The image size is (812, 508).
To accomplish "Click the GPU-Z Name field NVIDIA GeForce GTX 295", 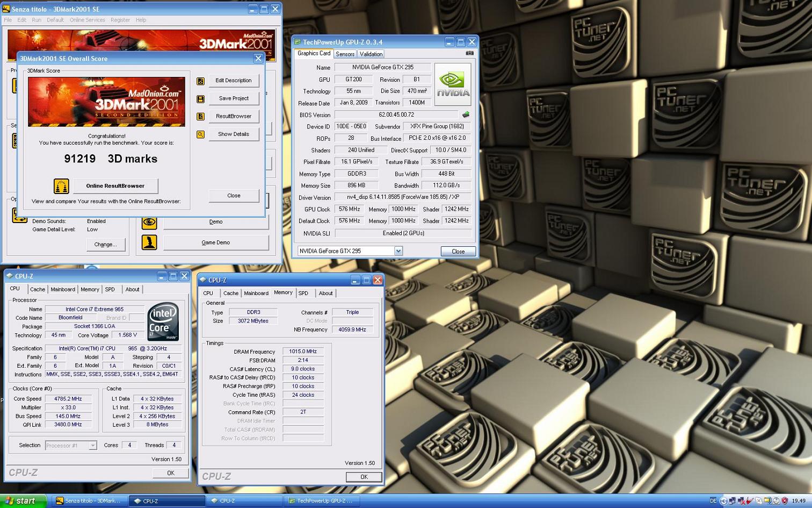I will coord(382,67).
